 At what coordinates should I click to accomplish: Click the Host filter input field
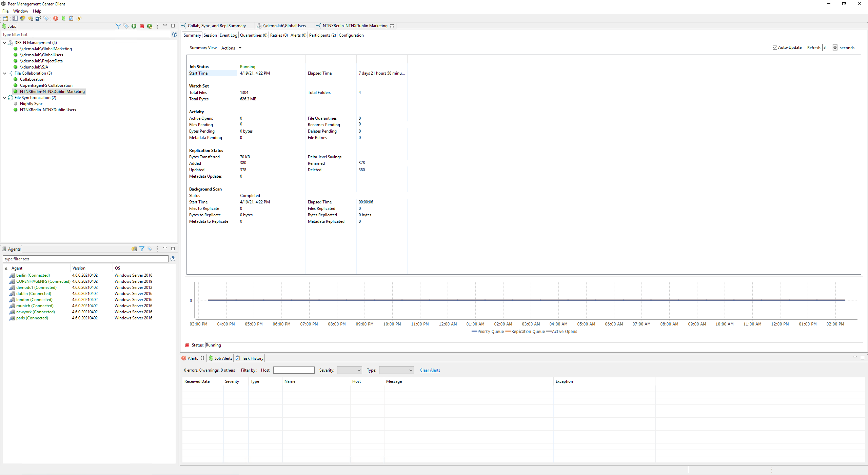294,370
